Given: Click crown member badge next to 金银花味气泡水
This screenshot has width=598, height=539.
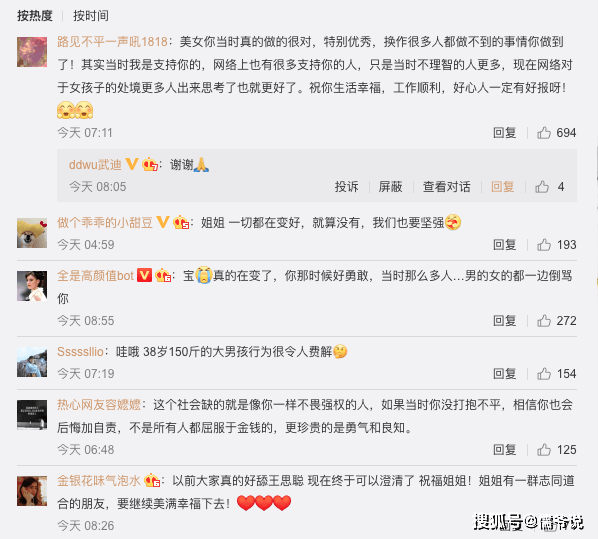Looking at the screenshot, I should (152, 480).
